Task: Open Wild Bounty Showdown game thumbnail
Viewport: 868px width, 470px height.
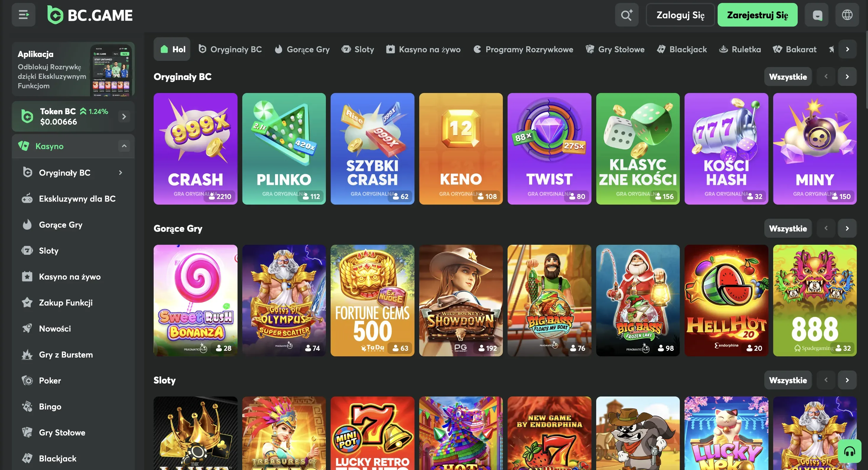Action: click(x=461, y=300)
